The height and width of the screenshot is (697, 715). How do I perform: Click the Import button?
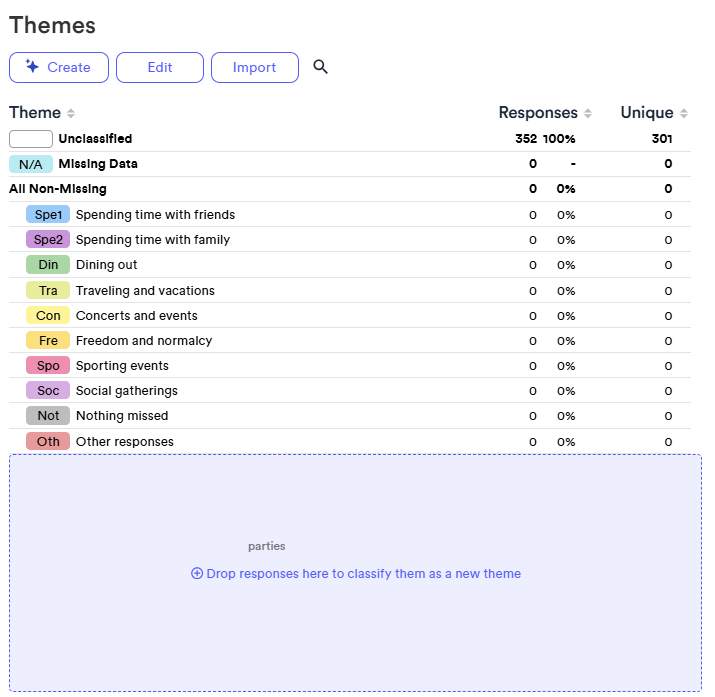click(254, 67)
